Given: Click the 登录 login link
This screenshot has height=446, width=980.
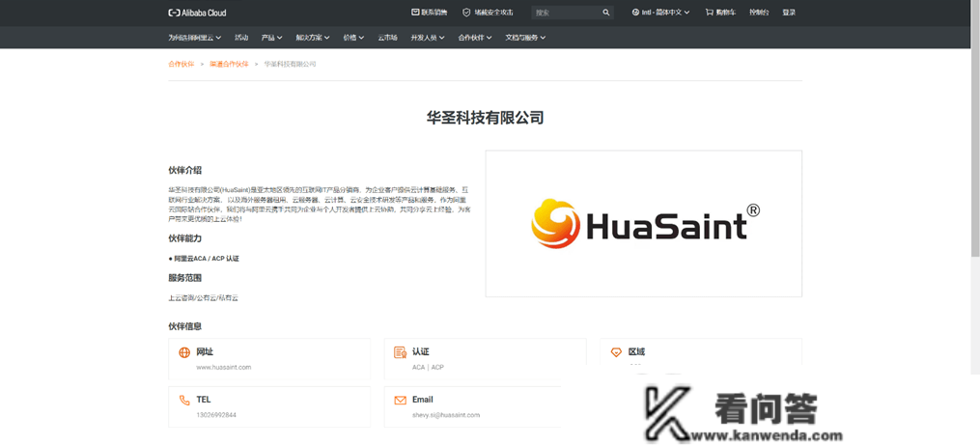Looking at the screenshot, I should point(789,13).
